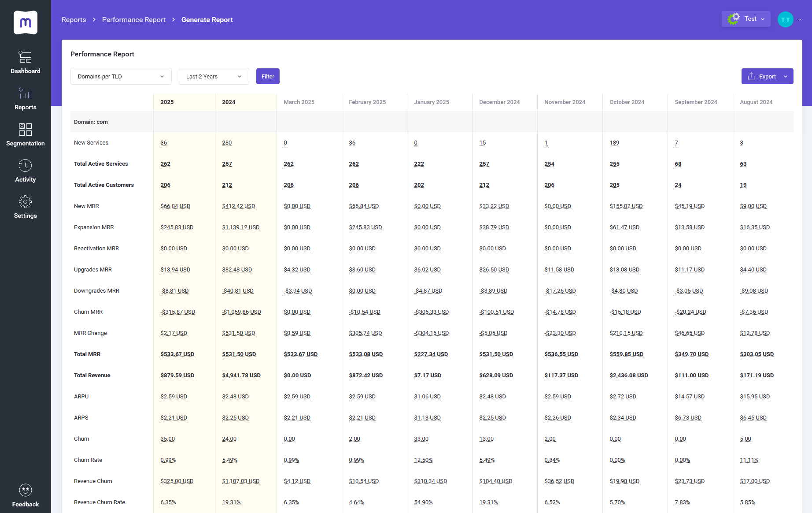Click the green gear Test icon
Viewport: 812px width, 513px height.
[x=734, y=19]
